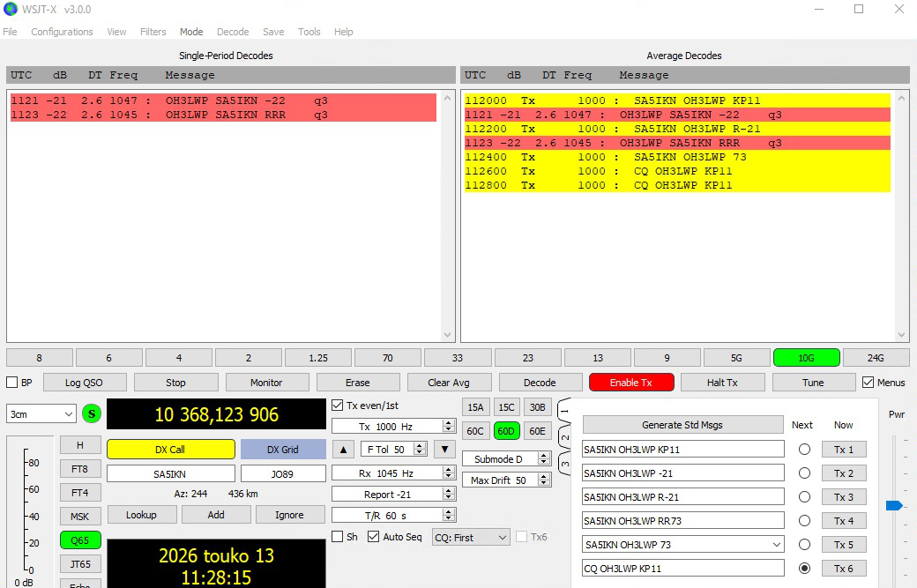Select Next radio for Tx 1 message
The width and height of the screenshot is (917, 588).
click(x=805, y=449)
